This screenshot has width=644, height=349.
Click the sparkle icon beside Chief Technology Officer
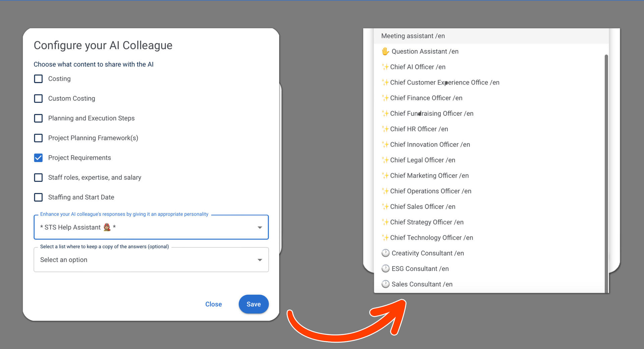pyautogui.click(x=385, y=238)
